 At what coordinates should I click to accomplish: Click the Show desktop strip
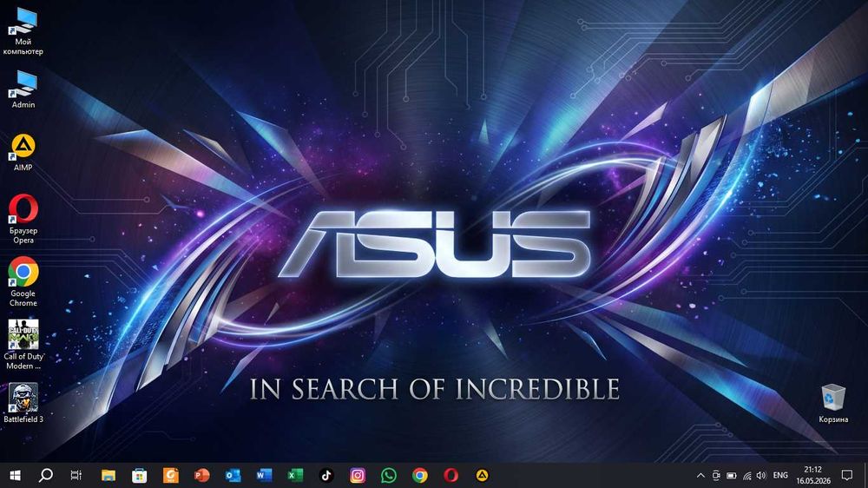tap(865, 475)
